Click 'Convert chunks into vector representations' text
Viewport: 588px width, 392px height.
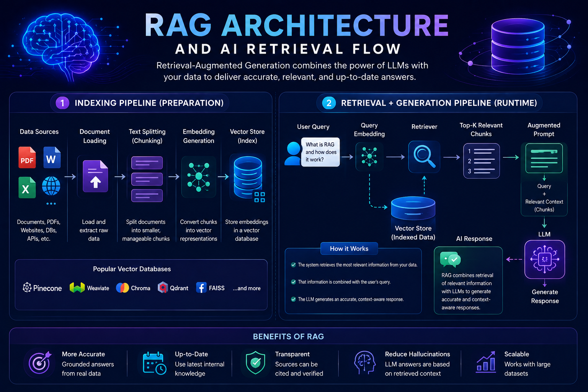coord(198,230)
